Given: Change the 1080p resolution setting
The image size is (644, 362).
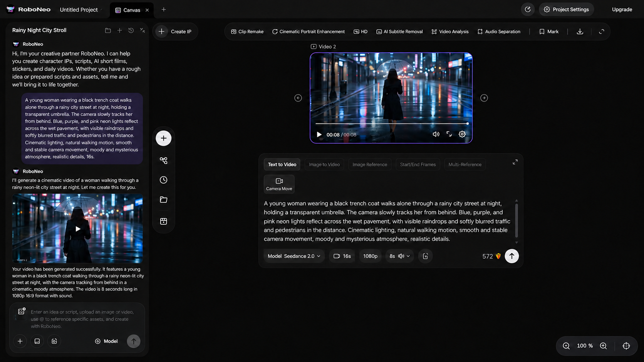Looking at the screenshot, I should pos(371,256).
